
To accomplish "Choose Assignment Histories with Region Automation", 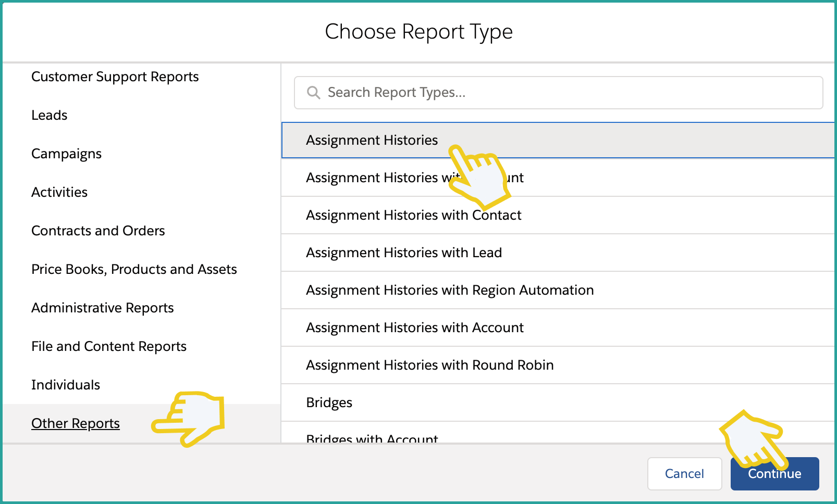I will pos(559,290).
